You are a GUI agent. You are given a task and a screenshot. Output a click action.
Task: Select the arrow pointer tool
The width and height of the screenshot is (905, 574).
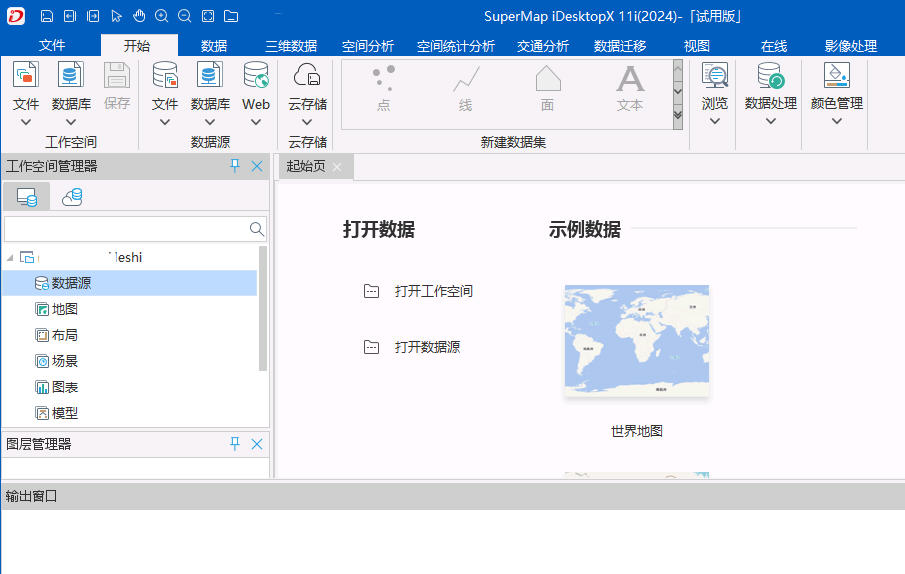116,16
